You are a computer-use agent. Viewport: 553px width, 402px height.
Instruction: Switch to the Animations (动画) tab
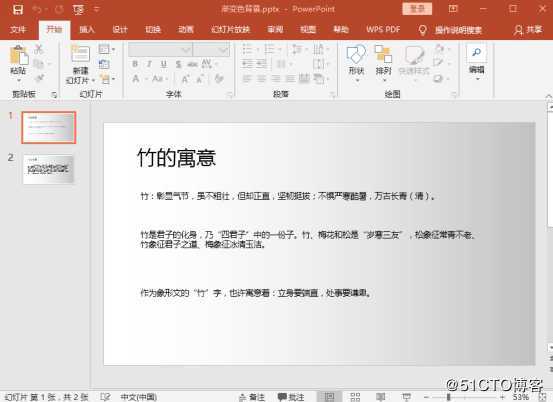click(186, 29)
